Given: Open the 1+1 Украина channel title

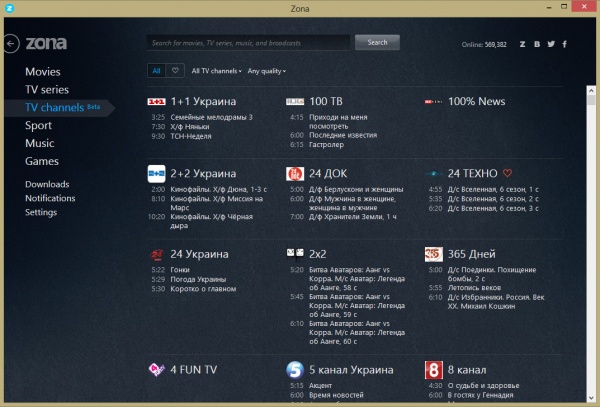Looking at the screenshot, I should pyautogui.click(x=203, y=102).
